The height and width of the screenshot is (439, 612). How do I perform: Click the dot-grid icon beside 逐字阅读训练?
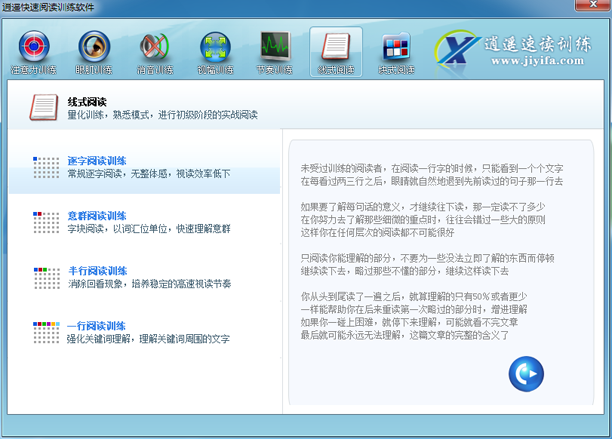pyautogui.click(x=46, y=167)
